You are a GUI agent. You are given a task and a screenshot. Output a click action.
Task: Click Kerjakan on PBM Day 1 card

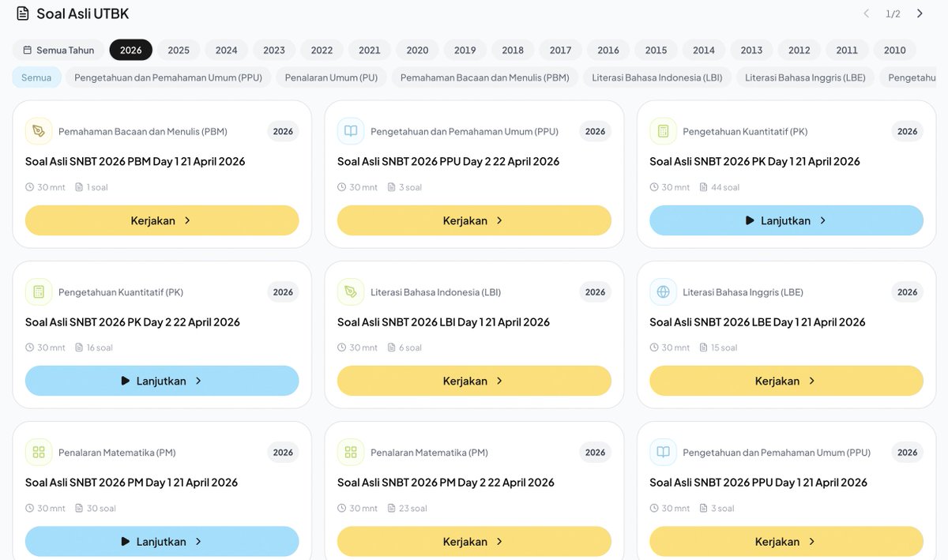pyautogui.click(x=162, y=220)
